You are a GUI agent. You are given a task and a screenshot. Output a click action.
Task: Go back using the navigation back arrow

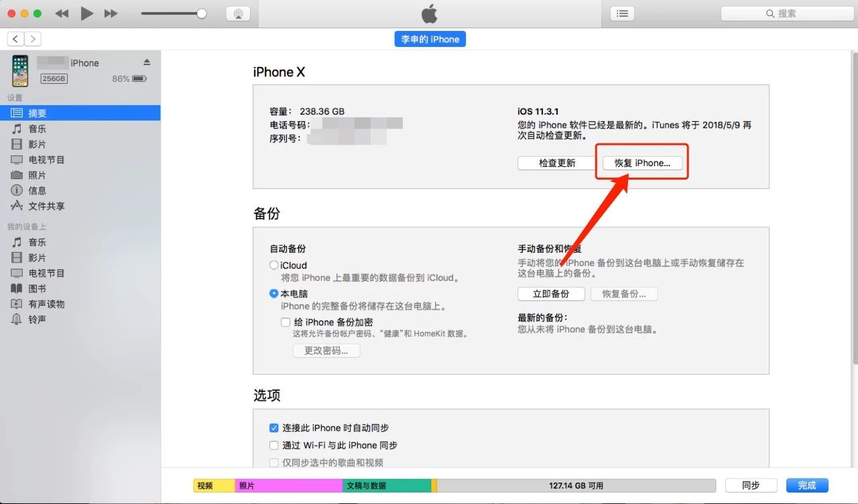15,39
